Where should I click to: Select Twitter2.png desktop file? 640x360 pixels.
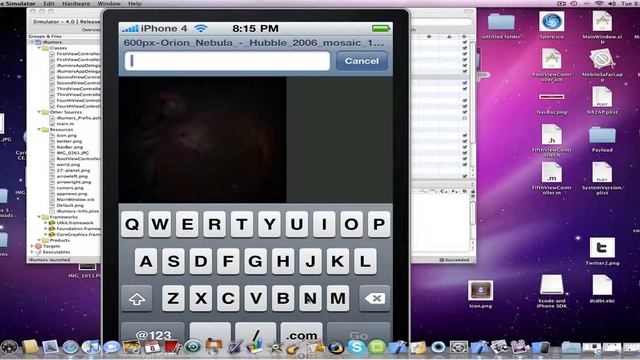[x=602, y=251]
